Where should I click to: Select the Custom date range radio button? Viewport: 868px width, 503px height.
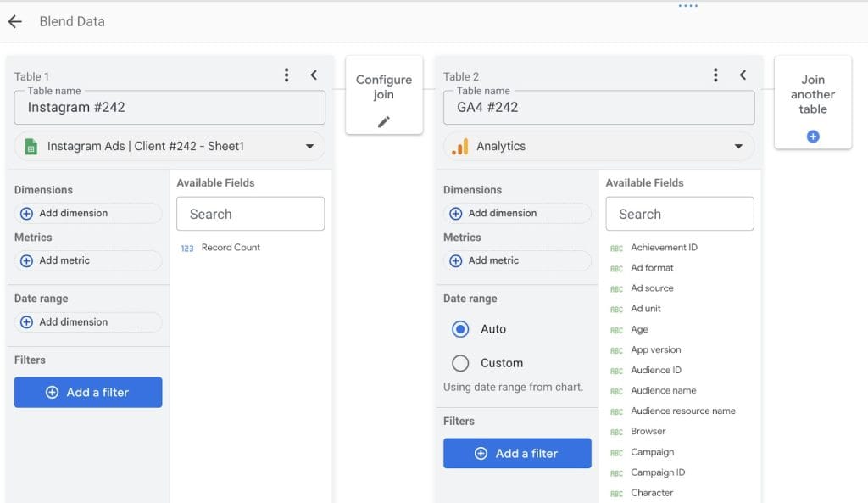[460, 363]
